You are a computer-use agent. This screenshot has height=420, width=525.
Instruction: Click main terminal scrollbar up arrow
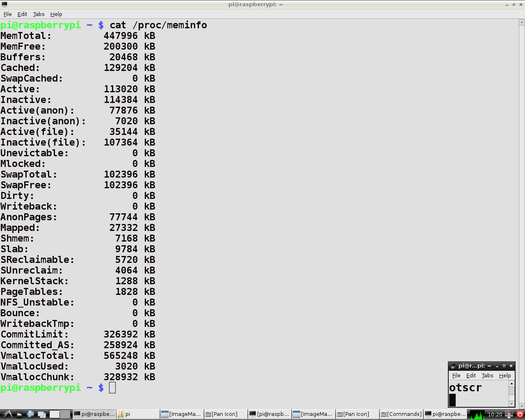pyautogui.click(x=522, y=23)
